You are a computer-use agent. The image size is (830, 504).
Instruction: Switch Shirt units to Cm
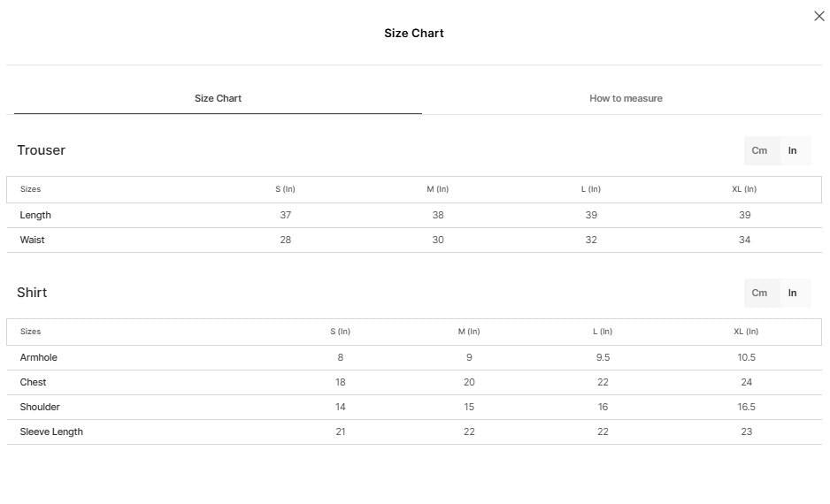coord(759,293)
